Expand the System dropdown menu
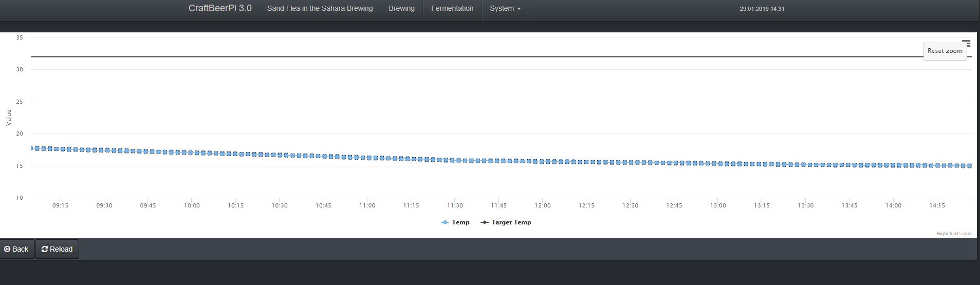The width and height of the screenshot is (980, 285). [505, 9]
